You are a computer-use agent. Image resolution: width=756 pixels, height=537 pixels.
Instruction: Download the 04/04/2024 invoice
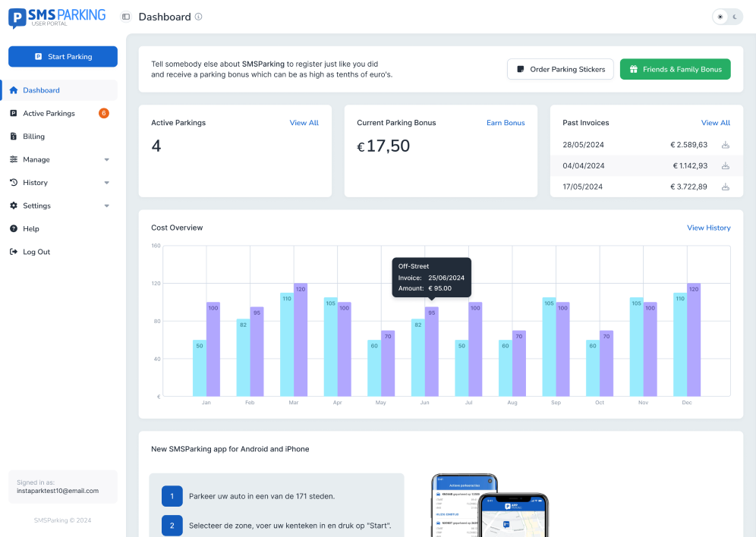725,165
